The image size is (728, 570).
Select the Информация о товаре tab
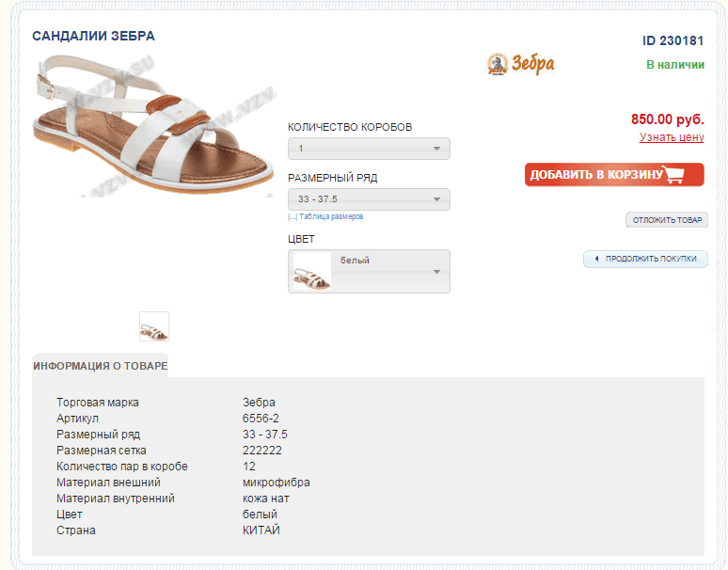(x=100, y=365)
